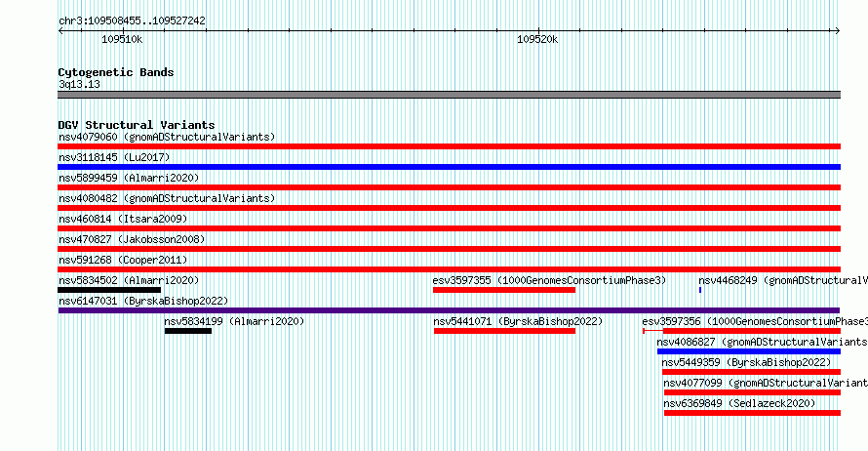Click label nsv460814 (Itsara2009)
The image size is (868, 451).
[123, 219]
